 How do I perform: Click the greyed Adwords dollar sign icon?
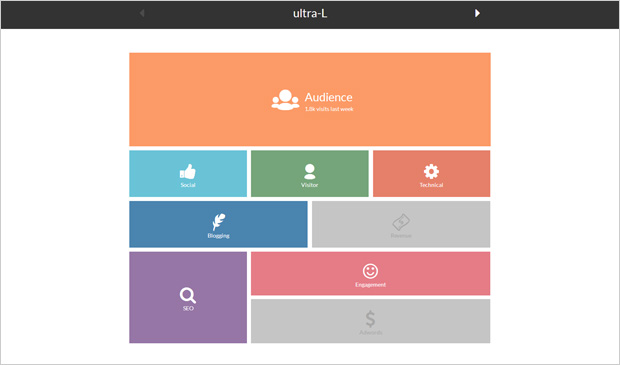(370, 319)
